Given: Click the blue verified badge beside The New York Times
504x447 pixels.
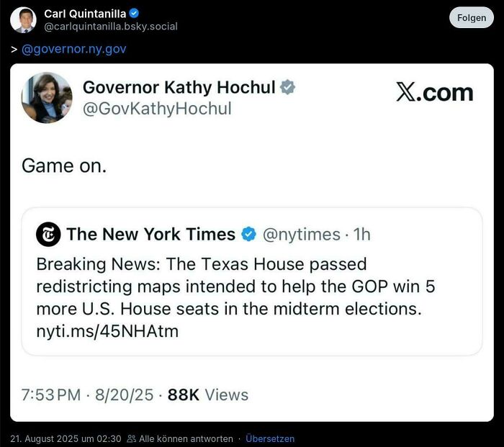Looking at the screenshot, I should pos(248,235).
